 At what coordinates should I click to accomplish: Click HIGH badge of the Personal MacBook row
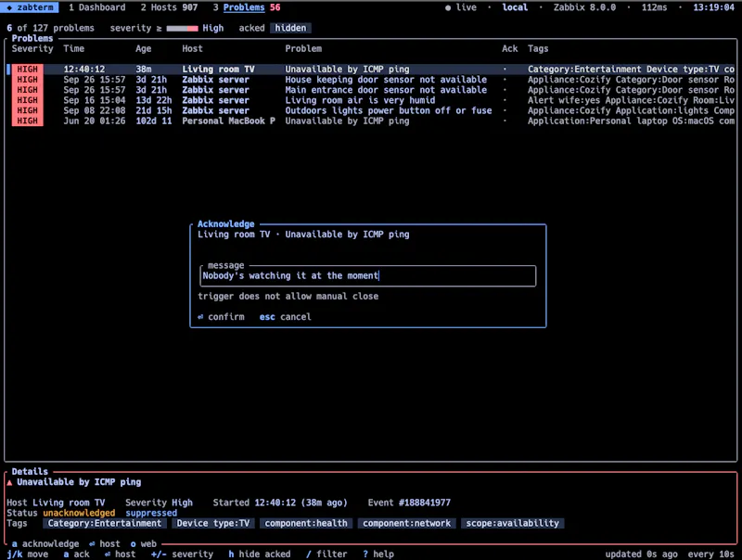[28, 121]
